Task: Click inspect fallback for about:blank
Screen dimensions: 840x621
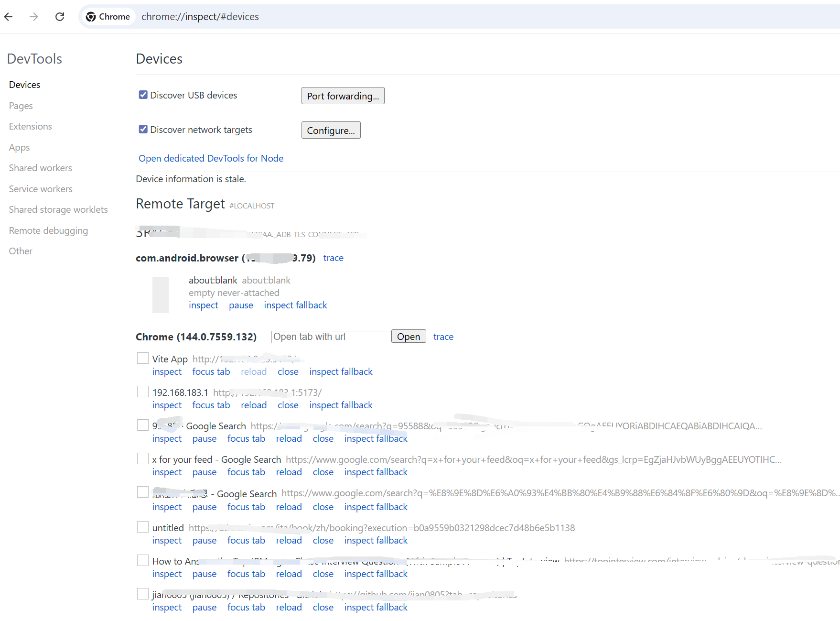Action: coord(295,305)
